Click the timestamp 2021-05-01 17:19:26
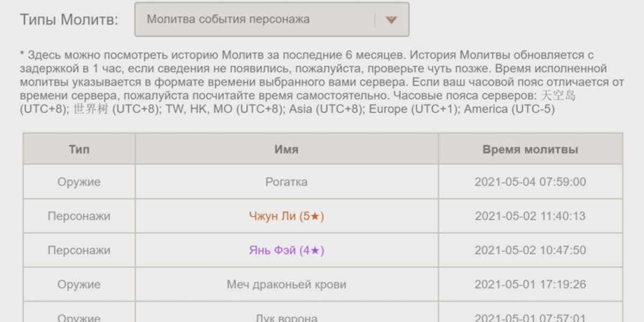Screen dimensions: 644x322 tap(530, 284)
